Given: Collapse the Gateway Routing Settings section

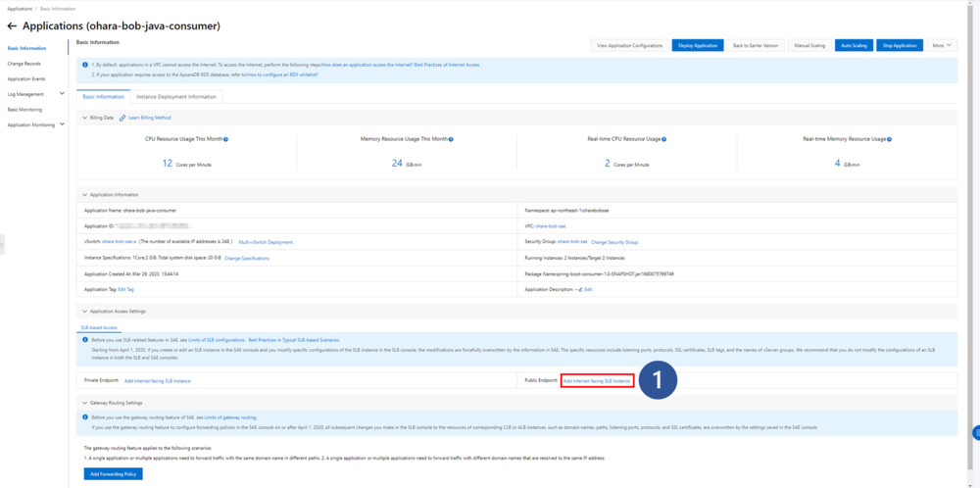Looking at the screenshot, I should click(x=84, y=403).
